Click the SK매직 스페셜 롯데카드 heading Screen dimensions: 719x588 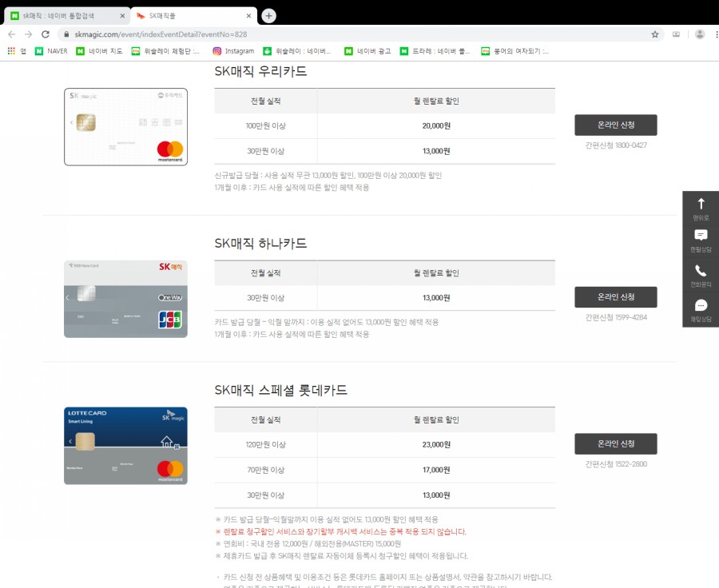click(x=281, y=391)
